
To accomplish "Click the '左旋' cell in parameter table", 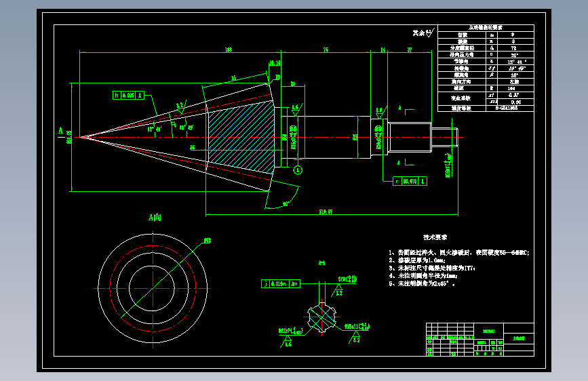I will [x=514, y=81].
